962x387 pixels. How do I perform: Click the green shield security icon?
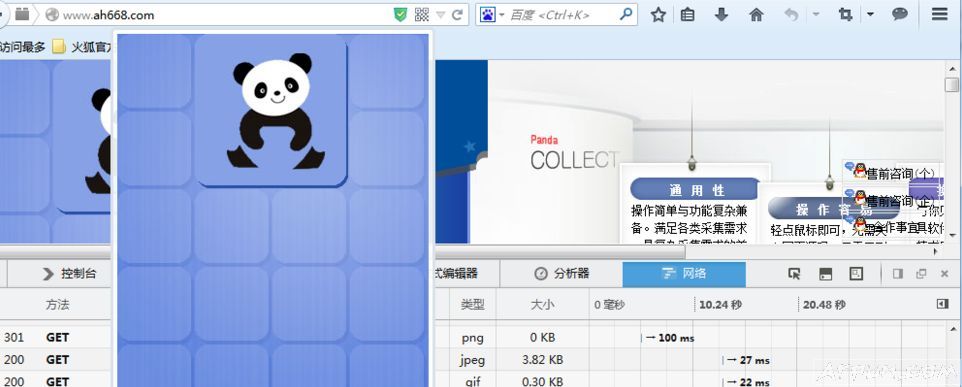[400, 15]
